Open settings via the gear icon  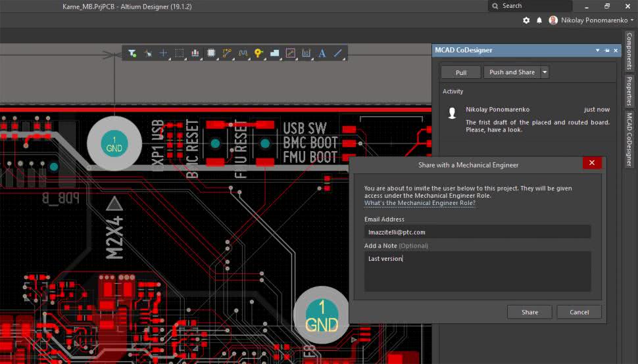(x=526, y=20)
